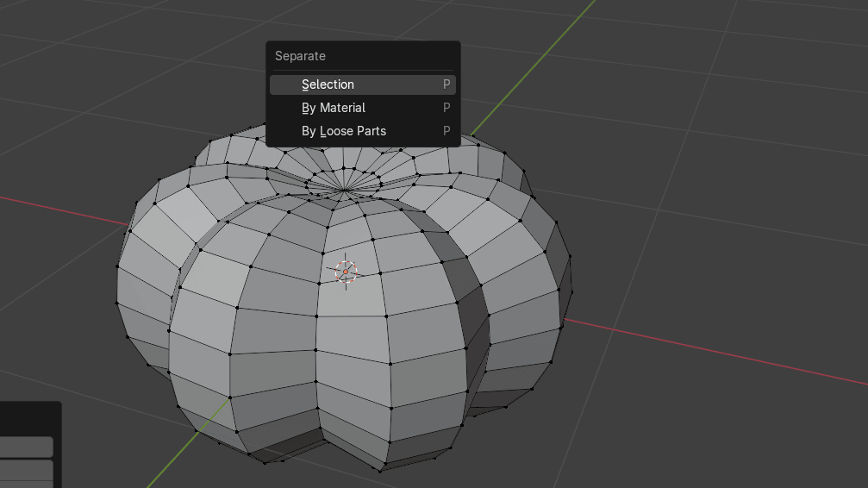Click the P shortcut hint beside By Material
868x488 pixels.
coord(446,108)
